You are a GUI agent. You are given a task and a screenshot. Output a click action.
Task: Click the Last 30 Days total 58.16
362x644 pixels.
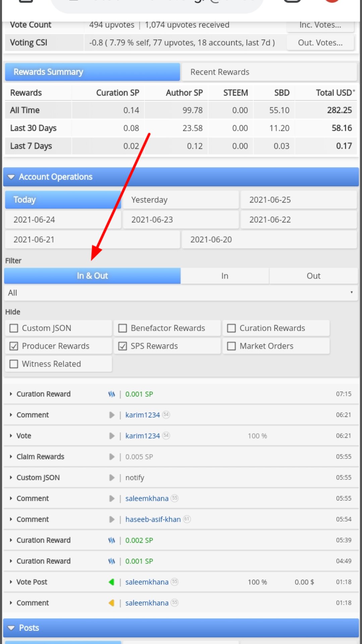(x=342, y=128)
